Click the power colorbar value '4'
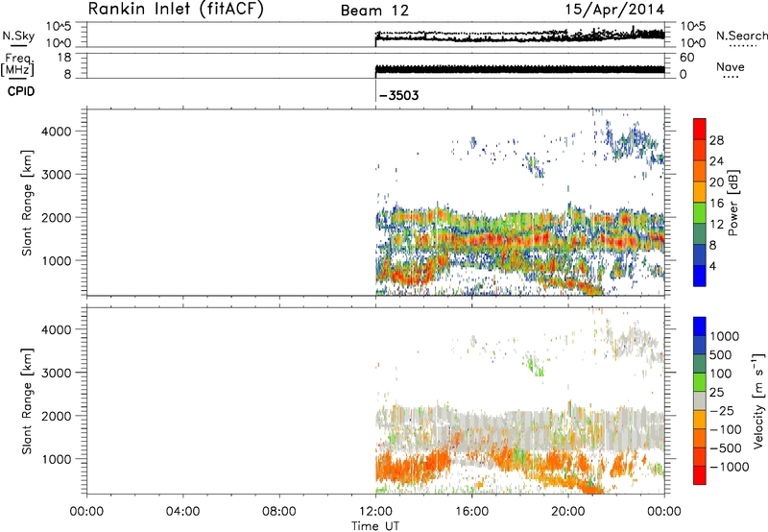 tap(712, 266)
